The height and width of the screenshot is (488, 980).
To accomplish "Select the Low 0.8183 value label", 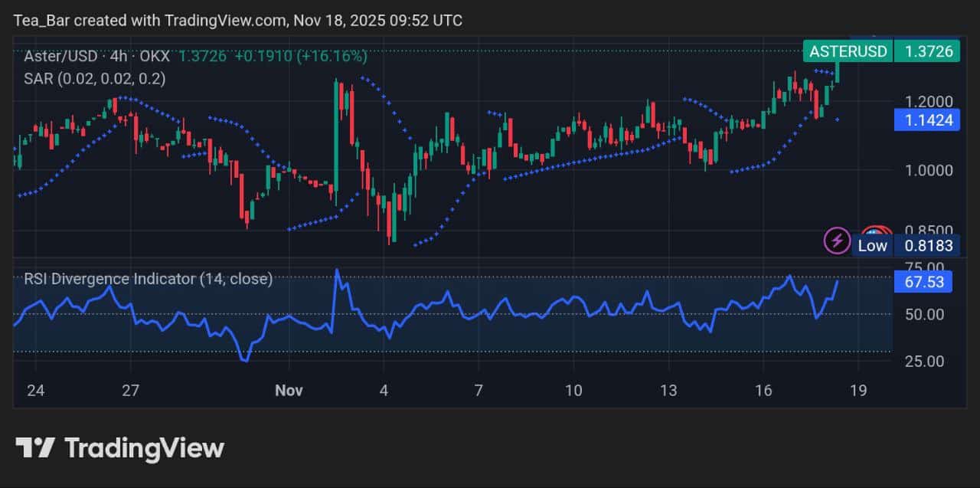I will 927,246.
